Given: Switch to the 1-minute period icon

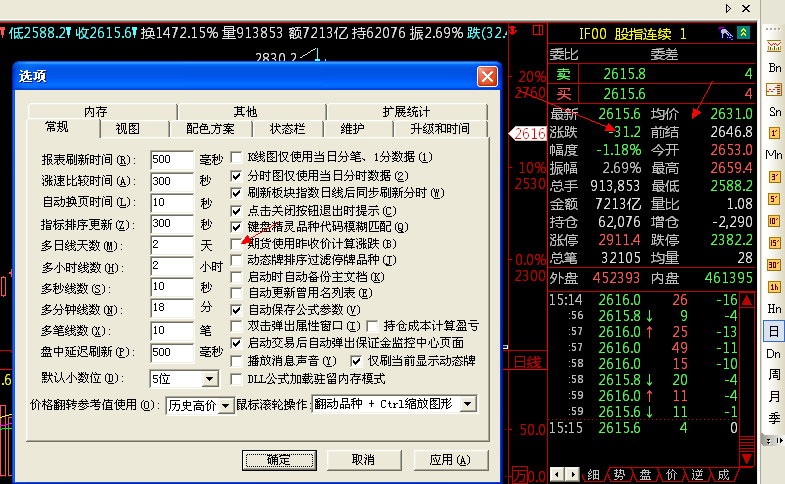Looking at the screenshot, I should point(773,133).
